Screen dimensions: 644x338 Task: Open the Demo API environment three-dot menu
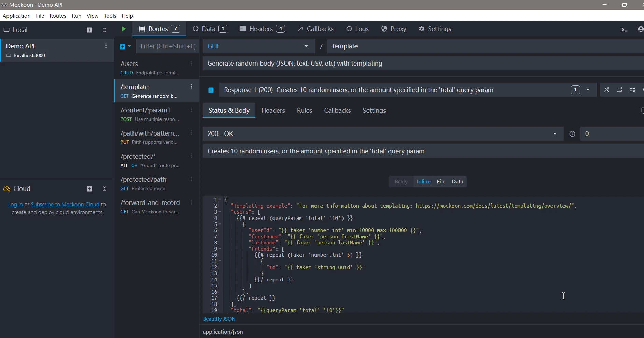pyautogui.click(x=106, y=46)
